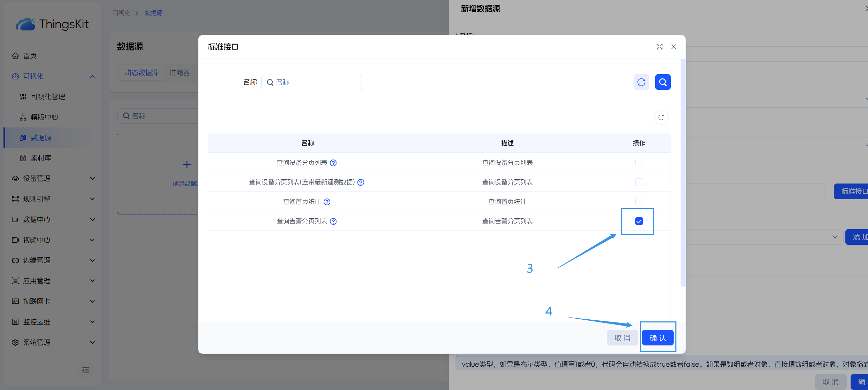Expand the 规则引擎 menu chevron
The width and height of the screenshot is (868, 390).
click(92, 199)
